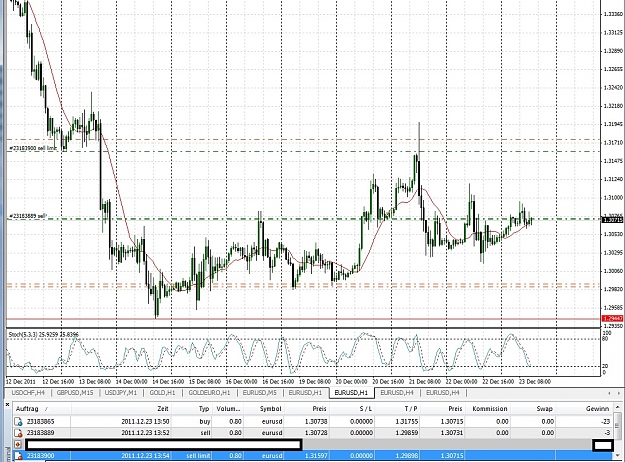The height and width of the screenshot is (462, 625).
Task: Click the time 2011.12.23 13:54
Action: coord(145,456)
